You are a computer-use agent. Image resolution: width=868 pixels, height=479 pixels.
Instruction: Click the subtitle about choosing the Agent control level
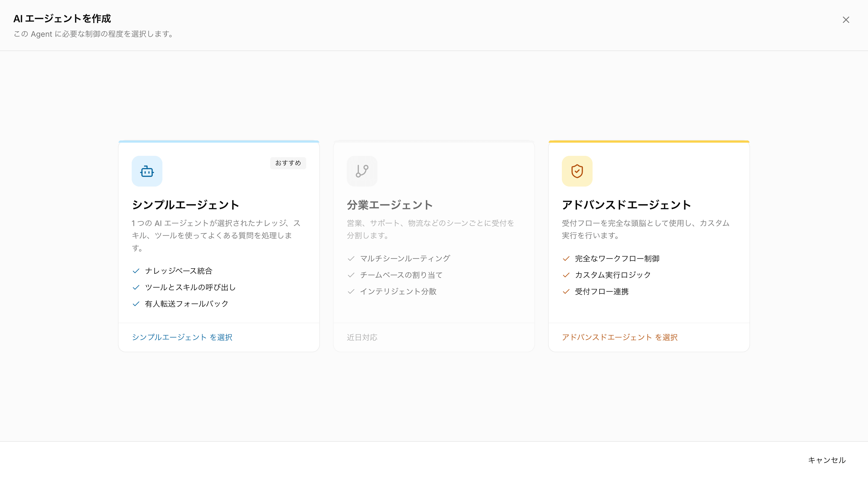click(x=94, y=34)
